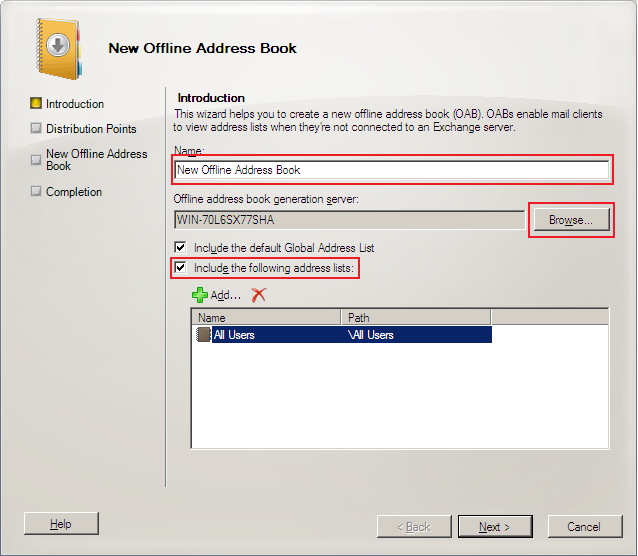The height and width of the screenshot is (556, 638).
Task: Select the Completion wizard step
Action: pos(66,191)
